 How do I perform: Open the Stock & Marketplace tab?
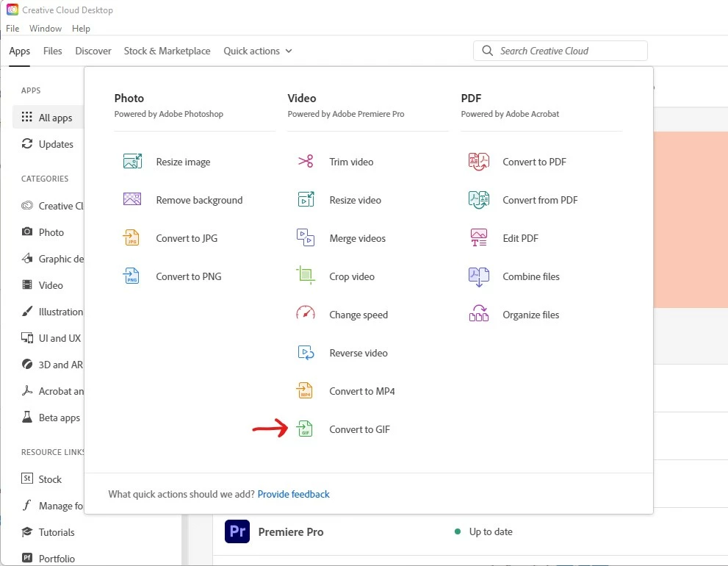click(167, 51)
